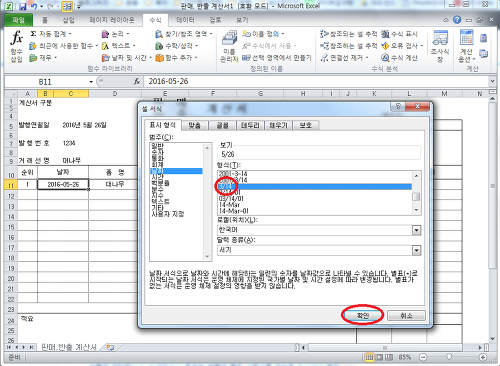Open the Name Box dropdown arrow
500x366 pixels.
(x=91, y=82)
